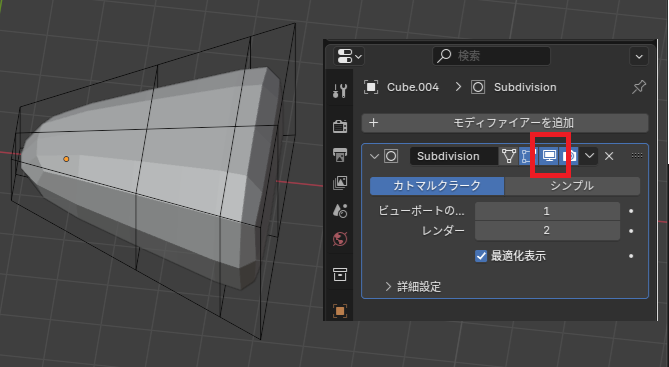
Task: Open the Collection properties tab
Action: 340,274
